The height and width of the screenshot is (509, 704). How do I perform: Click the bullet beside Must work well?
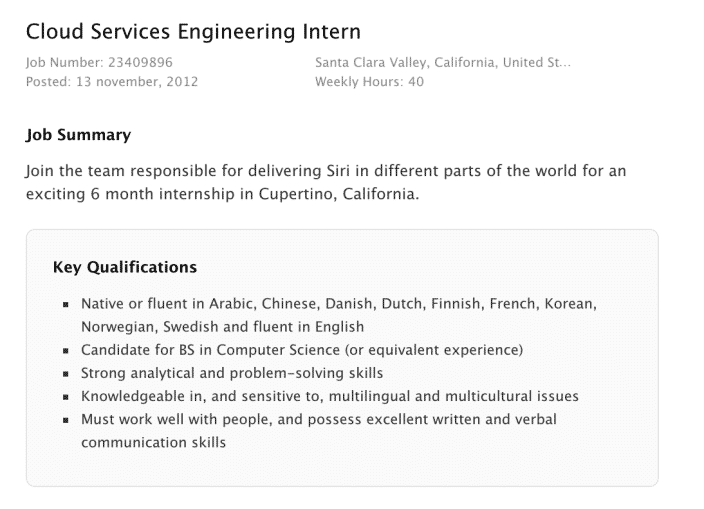coord(65,420)
